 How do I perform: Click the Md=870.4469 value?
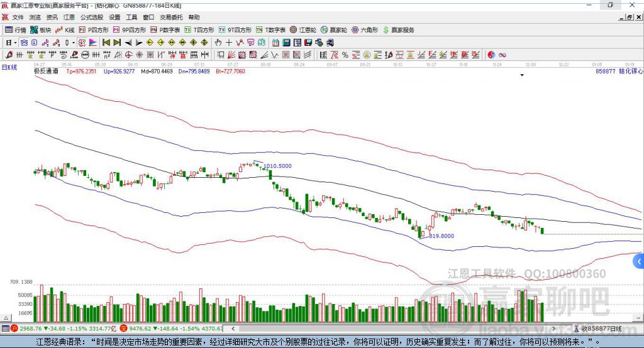click(x=157, y=72)
